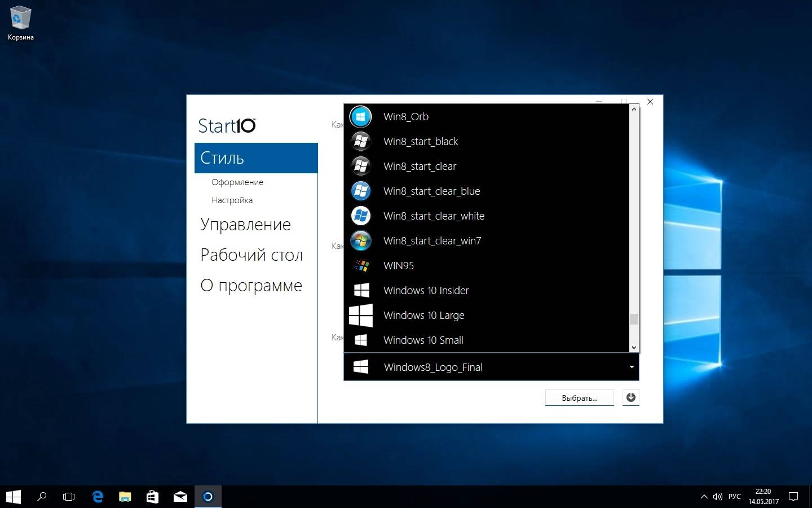Click the image list scrollbar thumb
Image resolution: width=812 pixels, height=508 pixels.
pos(634,319)
